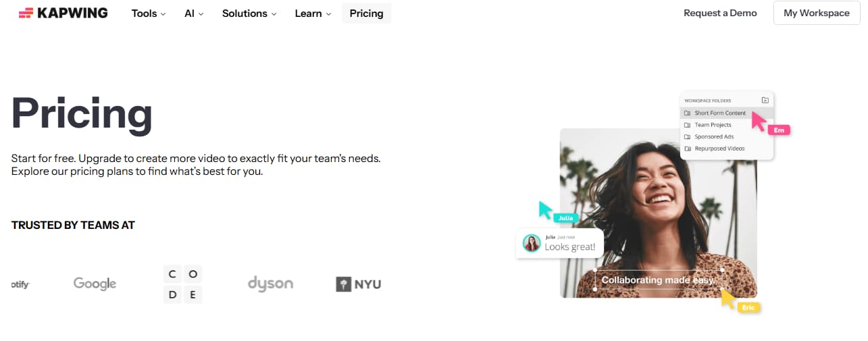This screenshot has height=341, width=868.
Task: Click the pink Em cursor arrow
Action: tap(758, 122)
